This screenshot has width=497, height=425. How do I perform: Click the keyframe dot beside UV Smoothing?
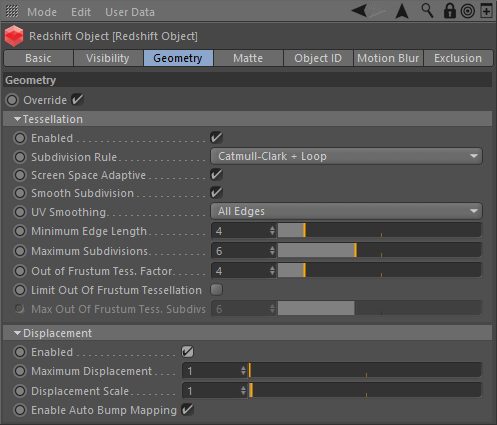coord(20,212)
